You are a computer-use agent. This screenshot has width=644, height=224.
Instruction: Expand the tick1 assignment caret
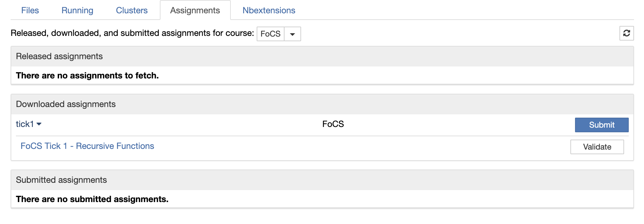(x=39, y=124)
